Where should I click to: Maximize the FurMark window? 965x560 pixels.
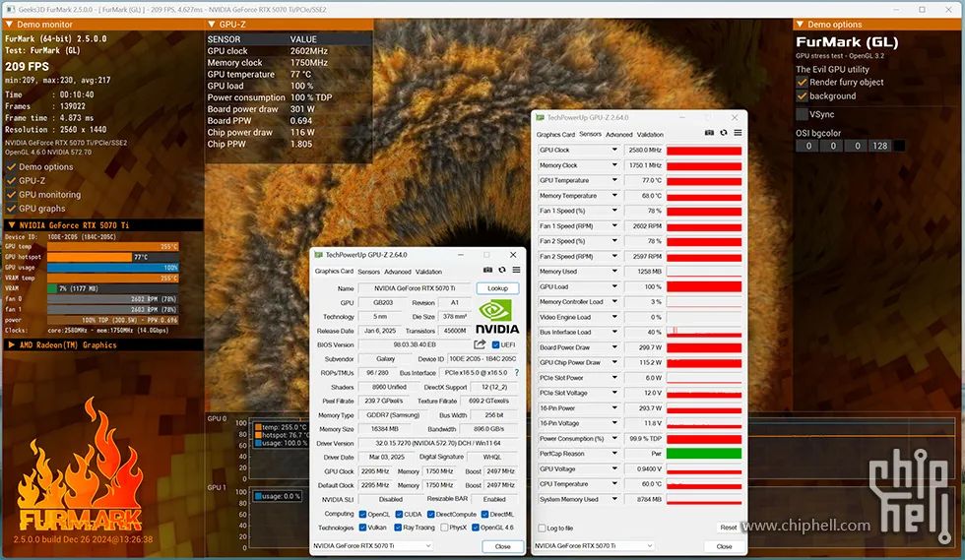tap(922, 10)
